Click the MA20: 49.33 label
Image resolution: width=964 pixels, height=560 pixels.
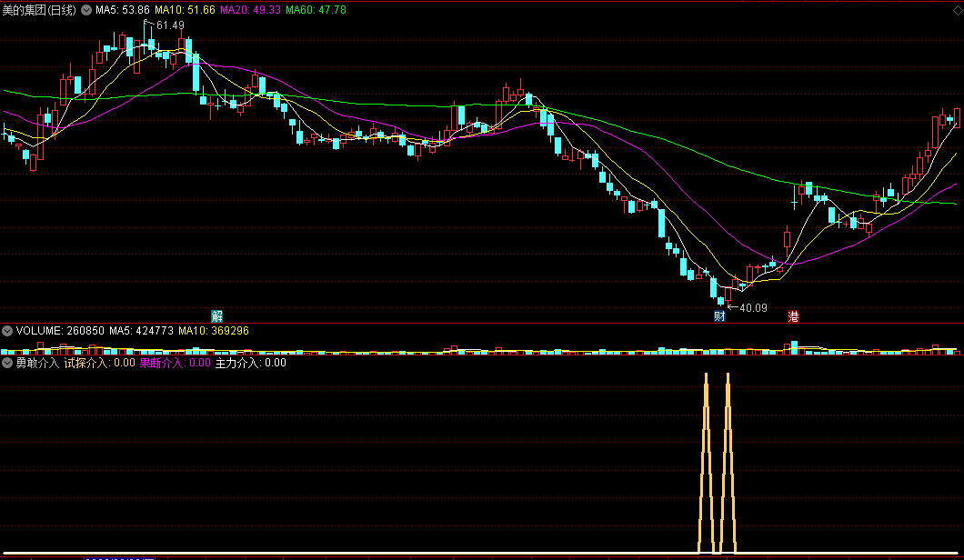coord(250,10)
